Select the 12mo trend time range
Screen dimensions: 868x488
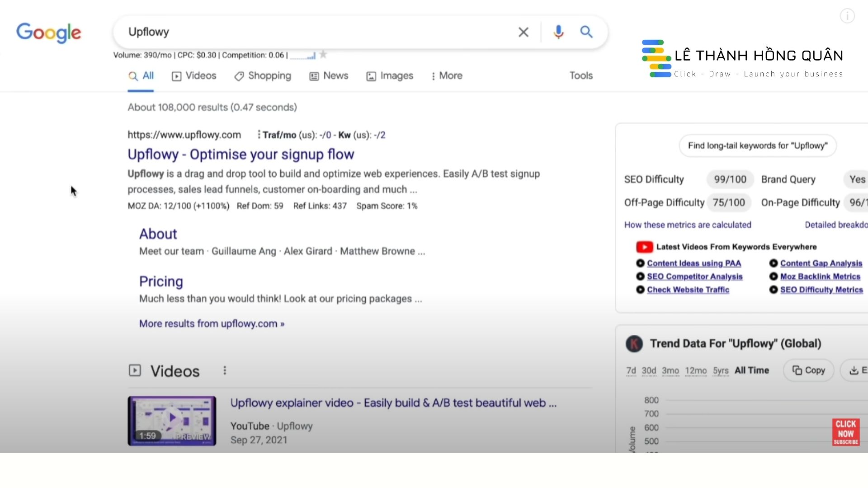tap(696, 371)
